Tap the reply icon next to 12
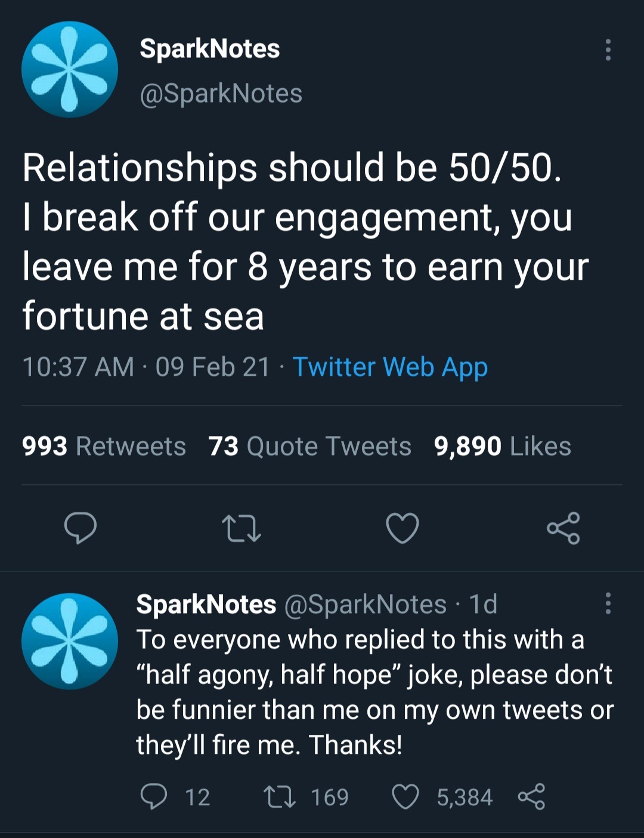Viewport: 644px width, 838px height. [153, 797]
